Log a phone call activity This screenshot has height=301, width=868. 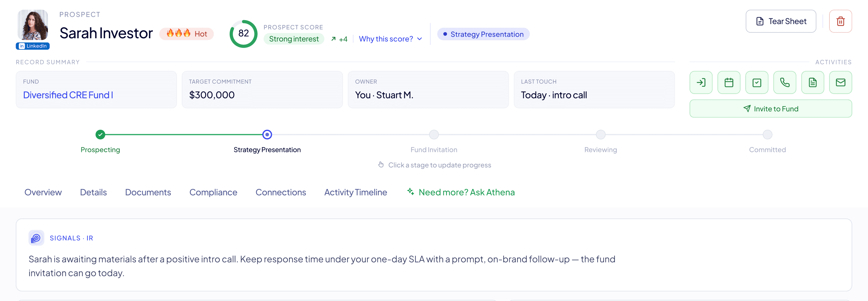pos(785,82)
